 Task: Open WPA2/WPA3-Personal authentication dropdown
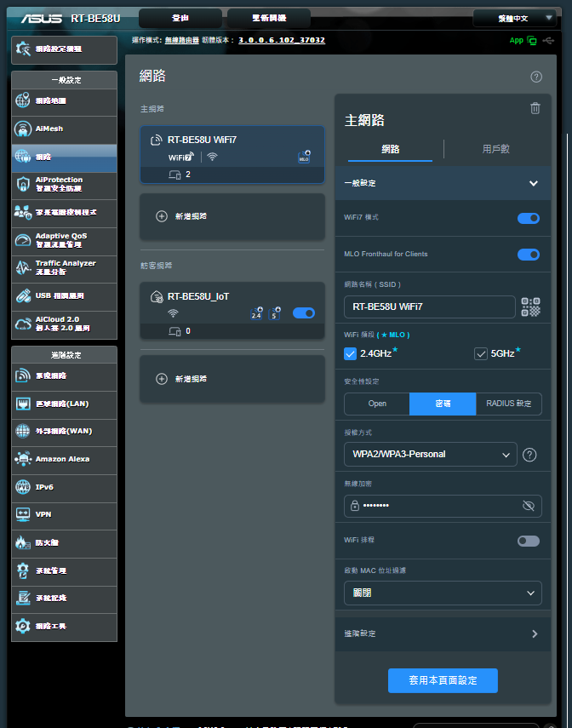(x=431, y=454)
